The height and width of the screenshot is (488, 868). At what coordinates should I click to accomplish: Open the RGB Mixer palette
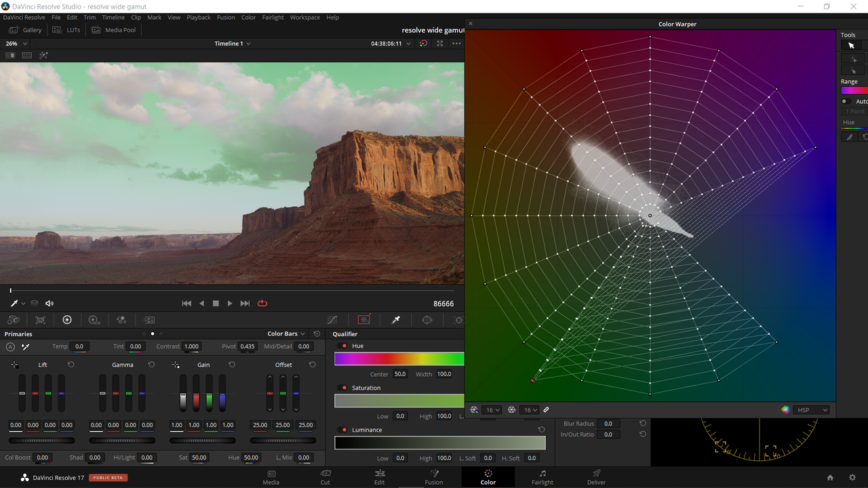point(121,320)
